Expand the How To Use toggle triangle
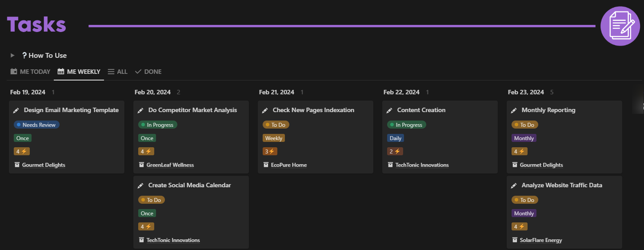Viewport: 644px width, 250px height. [x=13, y=56]
